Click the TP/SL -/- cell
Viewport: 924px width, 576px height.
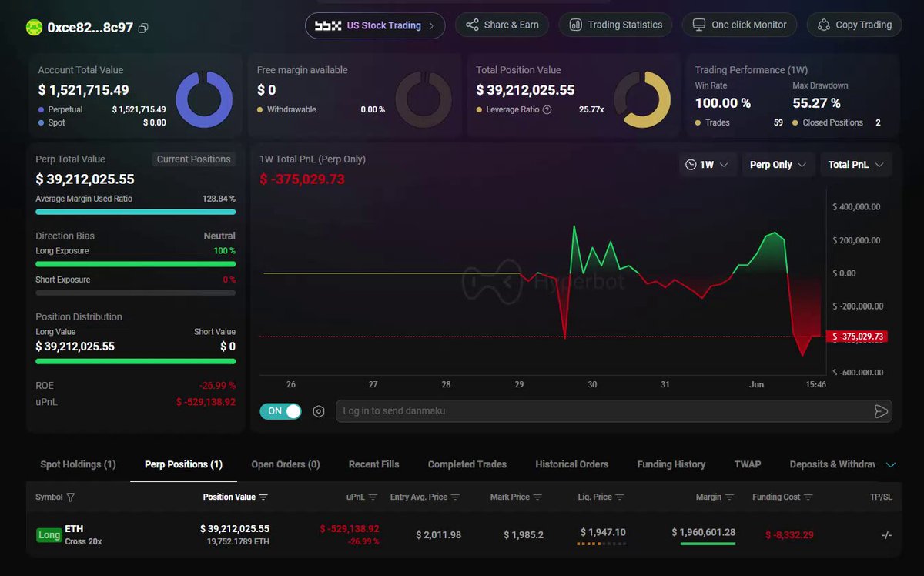click(886, 534)
